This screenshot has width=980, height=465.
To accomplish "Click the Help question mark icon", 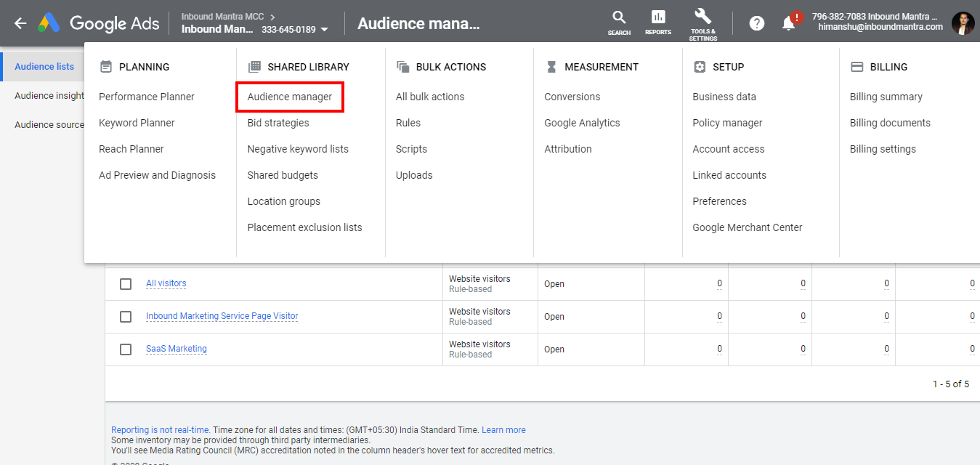I will 756,23.
